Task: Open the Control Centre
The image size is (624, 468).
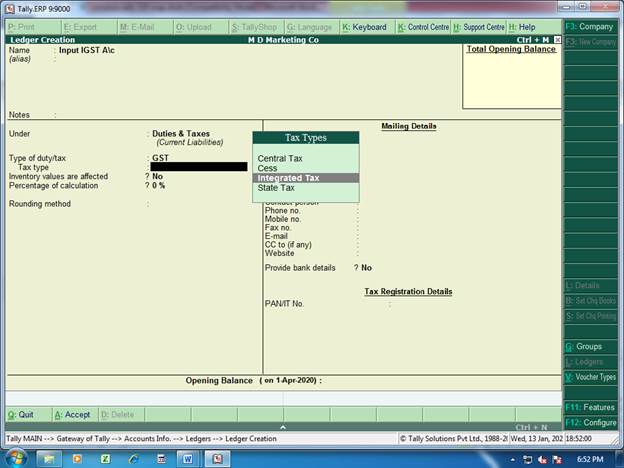Action: coord(423,27)
